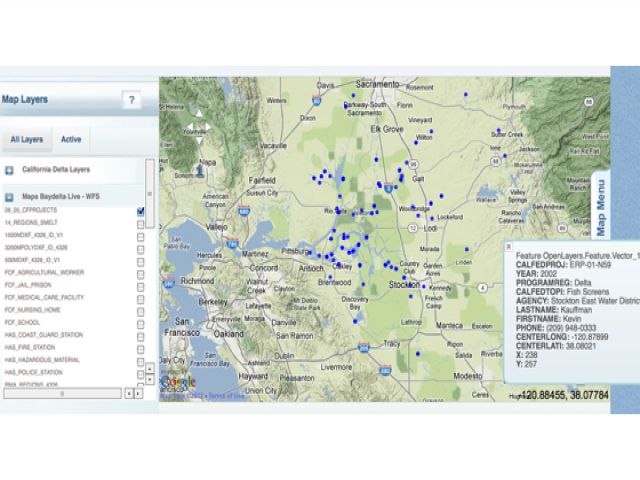Switch to the Active layers tab

click(71, 140)
